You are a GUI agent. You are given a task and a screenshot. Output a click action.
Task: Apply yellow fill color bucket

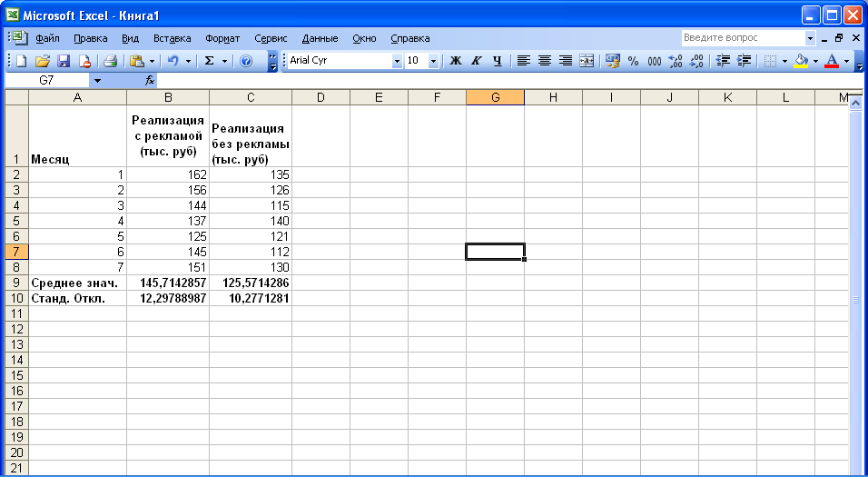pyautogui.click(x=801, y=61)
